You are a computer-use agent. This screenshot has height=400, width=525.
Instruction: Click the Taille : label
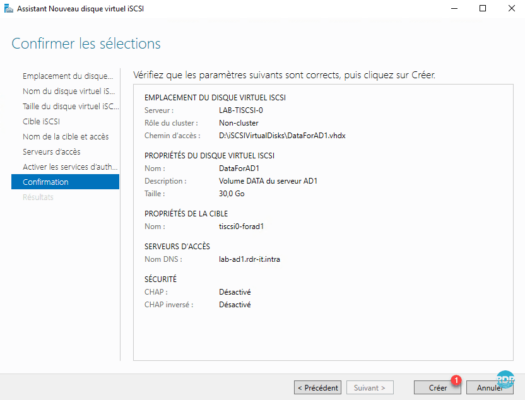pos(154,193)
